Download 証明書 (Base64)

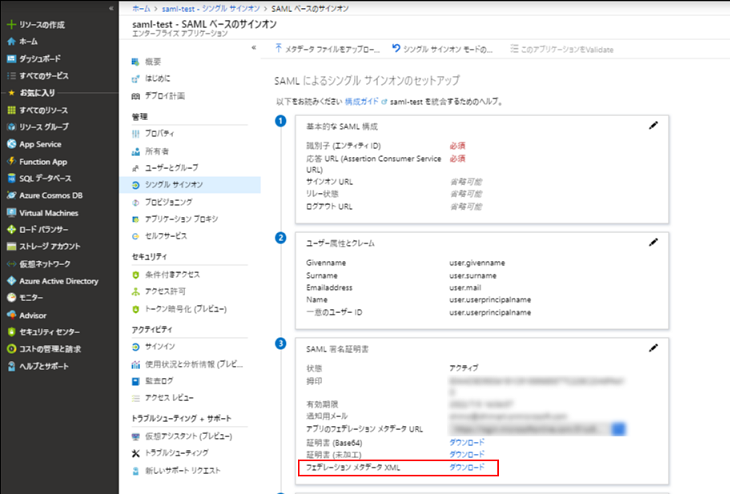click(x=466, y=442)
